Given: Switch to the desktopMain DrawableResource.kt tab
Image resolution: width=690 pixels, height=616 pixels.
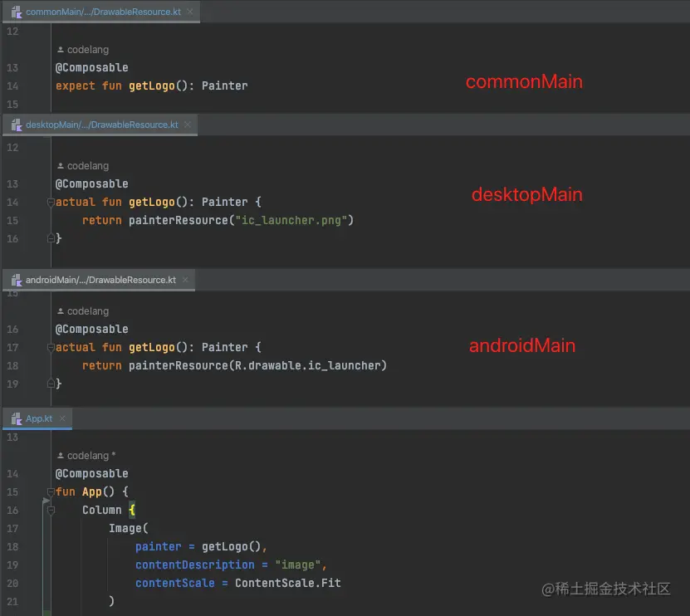Looking at the screenshot, I should click(101, 125).
